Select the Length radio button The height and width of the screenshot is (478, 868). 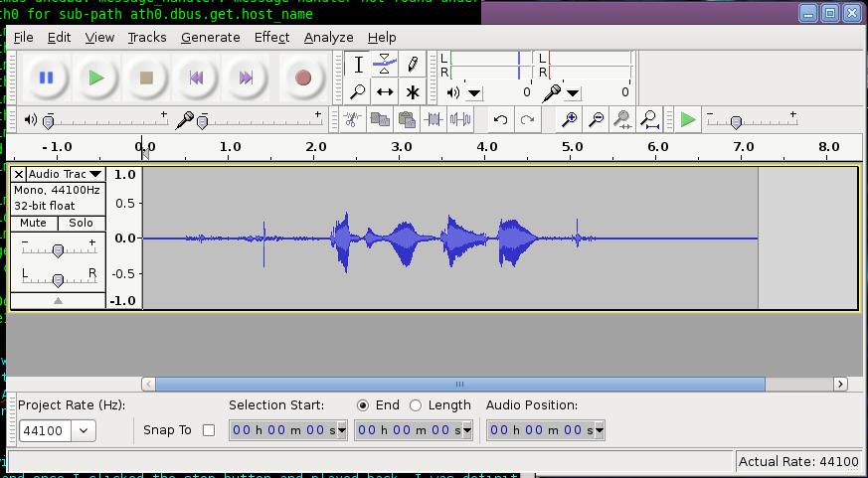click(416, 405)
